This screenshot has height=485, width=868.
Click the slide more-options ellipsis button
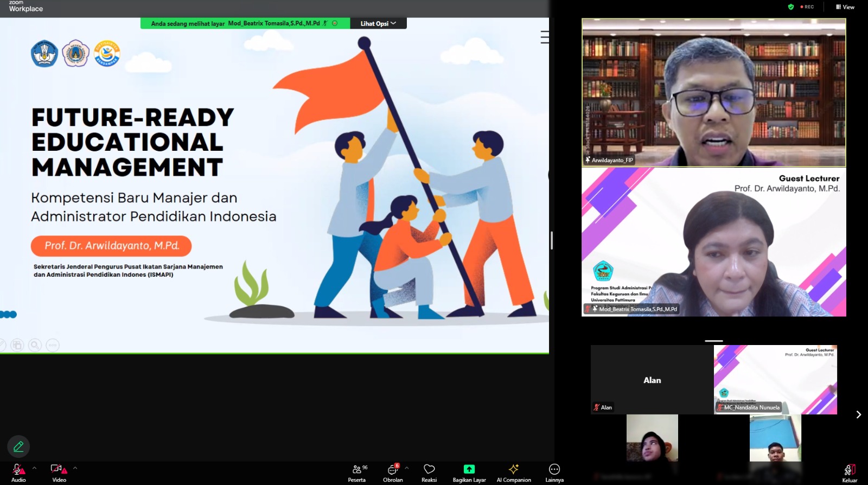point(53,345)
